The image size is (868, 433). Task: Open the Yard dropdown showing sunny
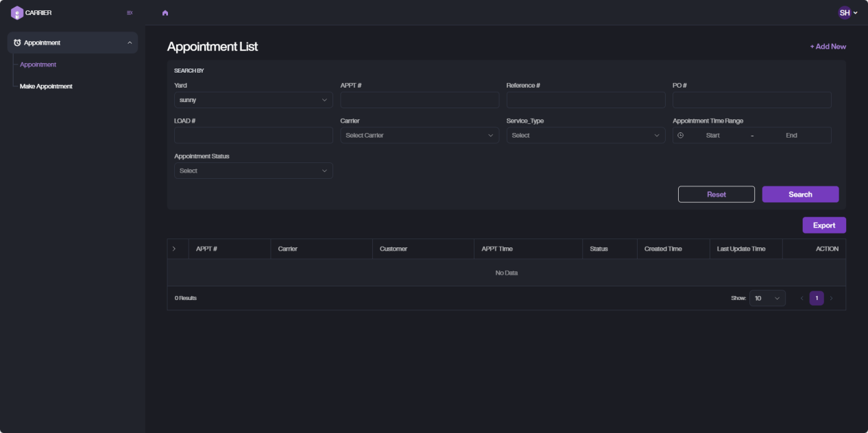253,100
